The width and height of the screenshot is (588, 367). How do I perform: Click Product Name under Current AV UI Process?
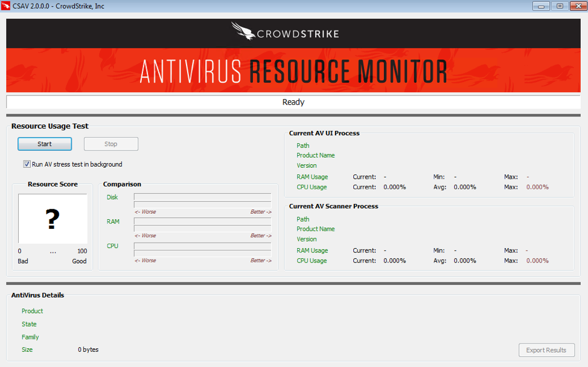tap(316, 155)
